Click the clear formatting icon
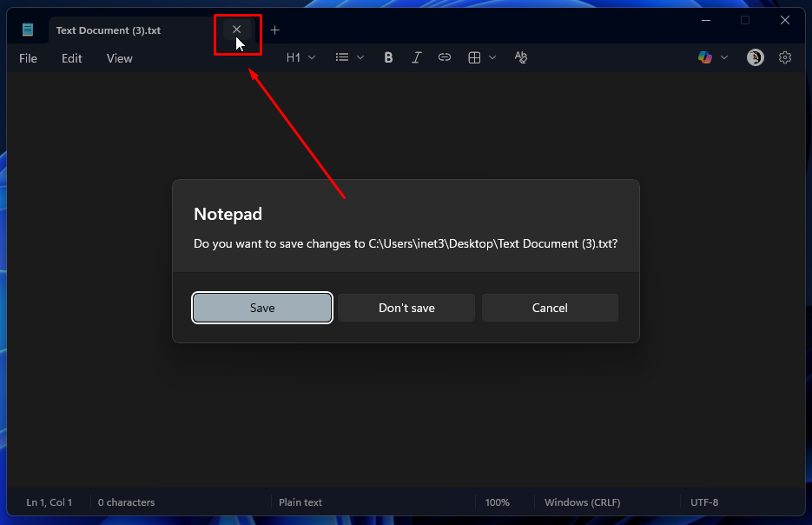The width and height of the screenshot is (812, 525). [x=521, y=57]
